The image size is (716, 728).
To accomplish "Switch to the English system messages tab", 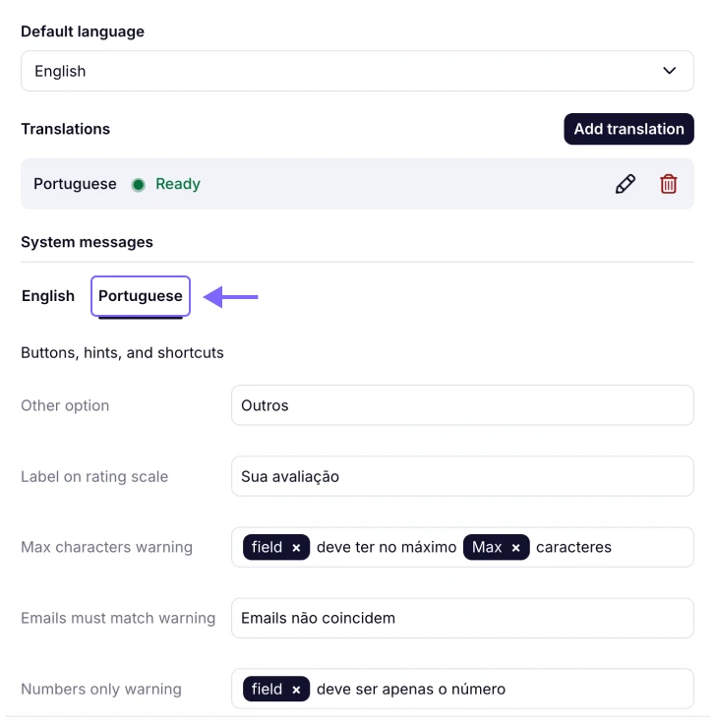I will 48,296.
